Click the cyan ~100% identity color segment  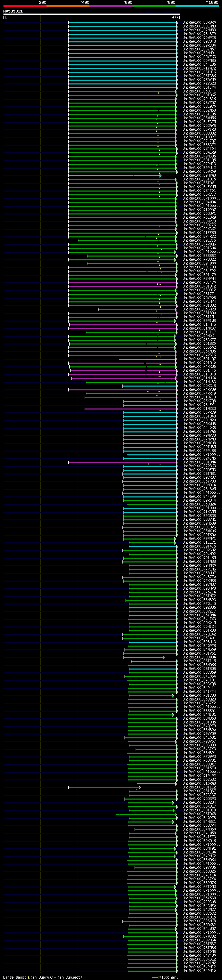(x=197, y=6)
